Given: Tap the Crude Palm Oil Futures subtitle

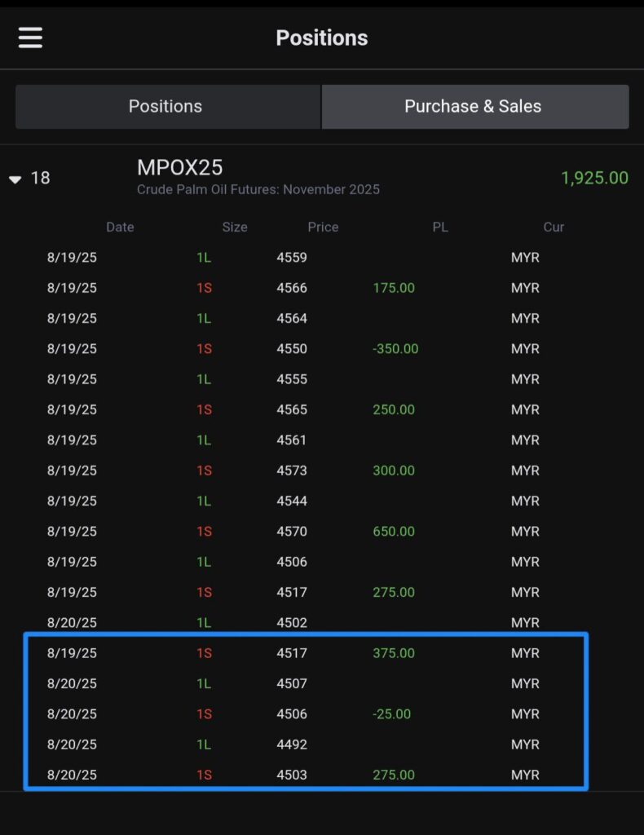Looking at the screenshot, I should tap(258, 190).
